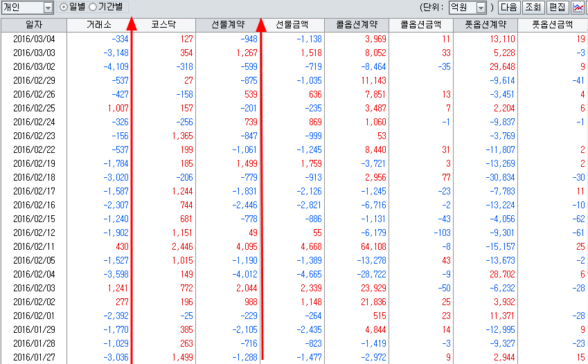The height and width of the screenshot is (364, 588).
Task: Select the 일별 radio button
Action: pyautogui.click(x=64, y=7)
